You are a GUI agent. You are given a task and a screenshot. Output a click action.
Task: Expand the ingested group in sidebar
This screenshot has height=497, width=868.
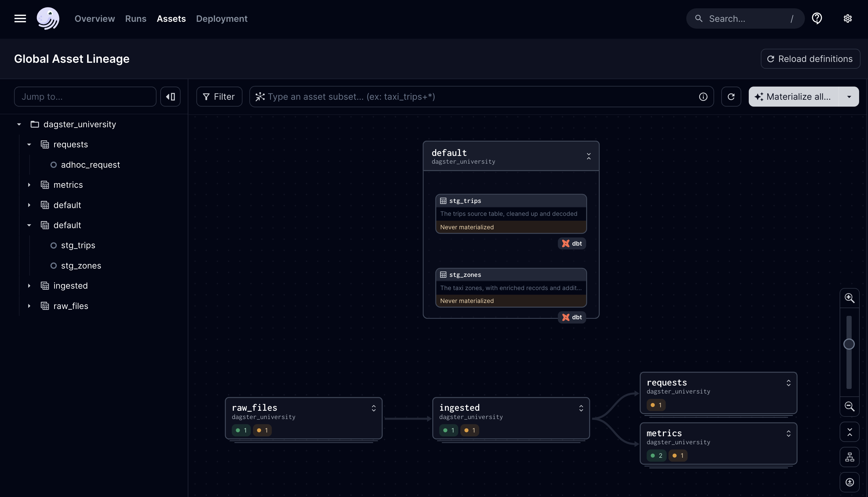[29, 286]
